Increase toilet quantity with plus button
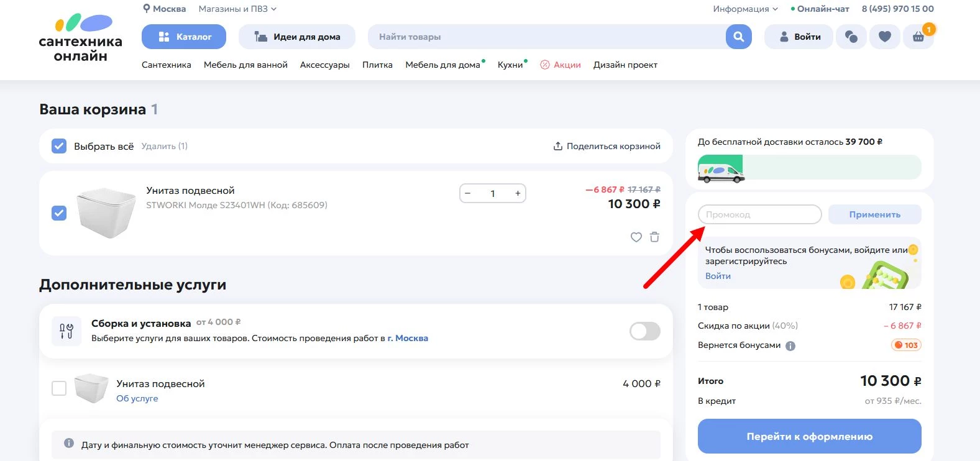 pos(518,193)
